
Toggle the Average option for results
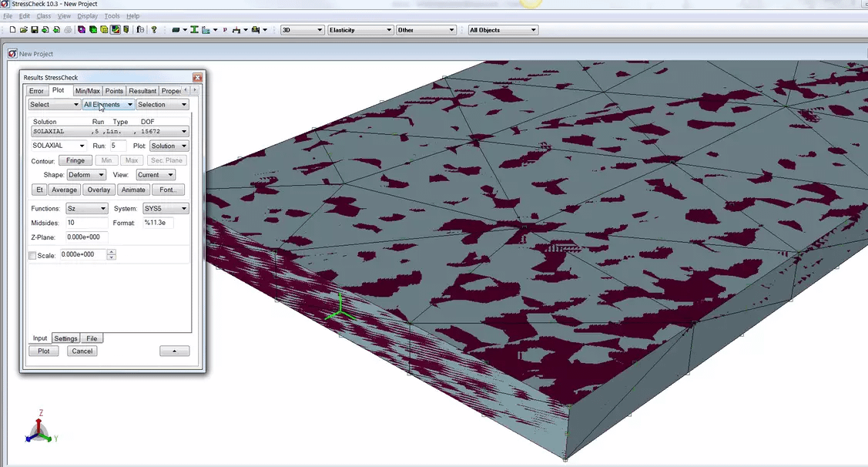click(x=64, y=190)
